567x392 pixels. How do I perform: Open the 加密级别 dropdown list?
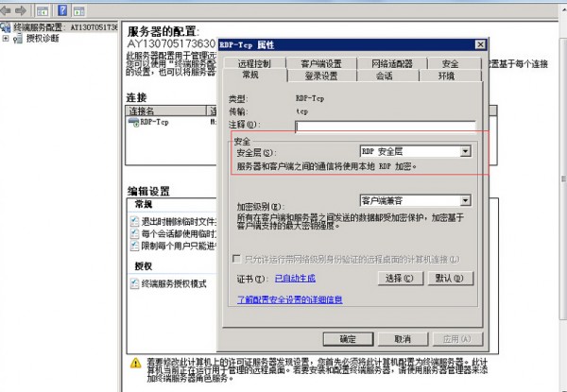coord(465,200)
